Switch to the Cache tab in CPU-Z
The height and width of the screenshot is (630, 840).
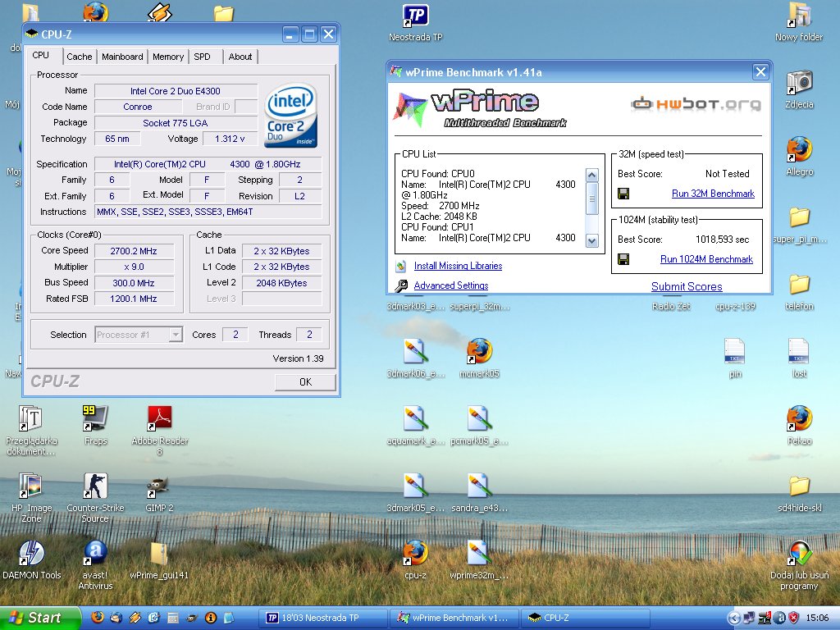click(x=80, y=57)
